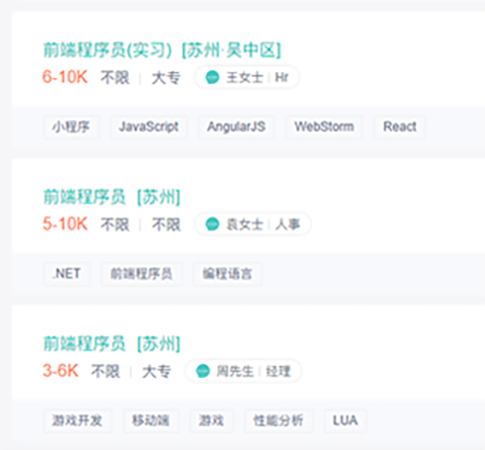Open the 前端程序员 job paying 3-6K
The width and height of the screenshot is (485, 450).
[112, 344]
